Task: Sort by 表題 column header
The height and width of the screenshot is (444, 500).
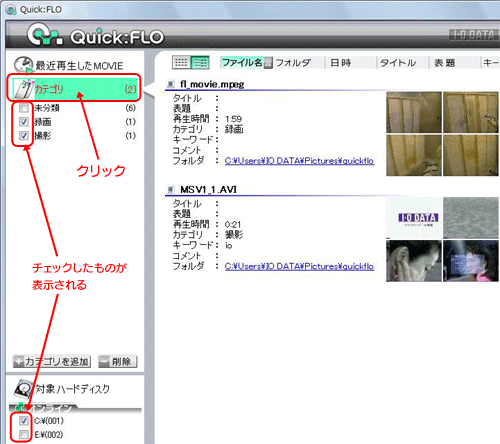Action: point(445,63)
